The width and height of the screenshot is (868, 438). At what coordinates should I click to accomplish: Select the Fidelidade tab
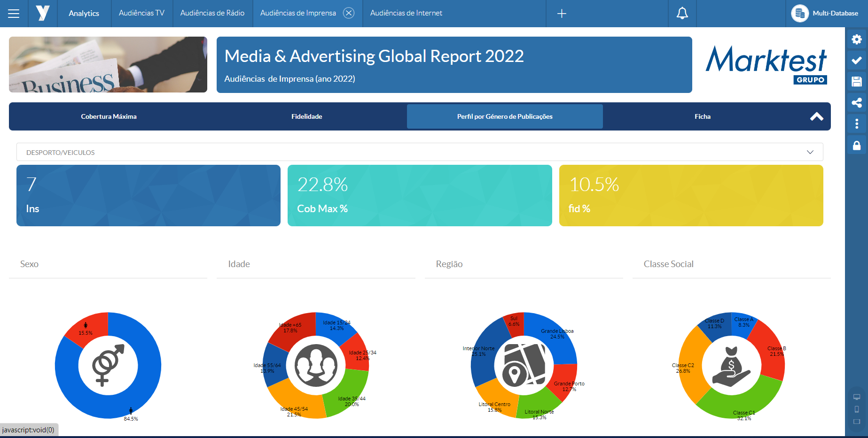pyautogui.click(x=306, y=116)
